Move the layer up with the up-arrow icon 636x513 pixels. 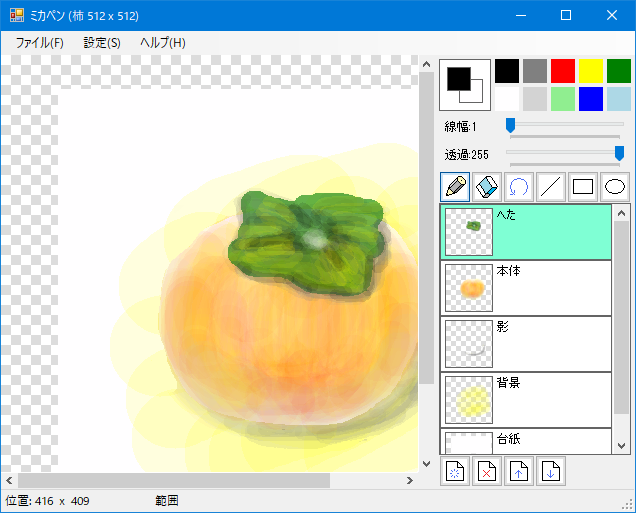pos(519,471)
